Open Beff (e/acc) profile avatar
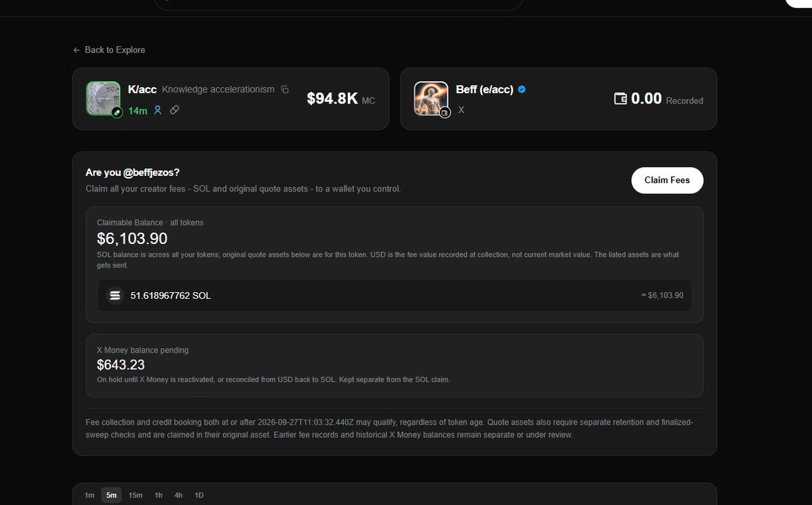 click(x=431, y=99)
